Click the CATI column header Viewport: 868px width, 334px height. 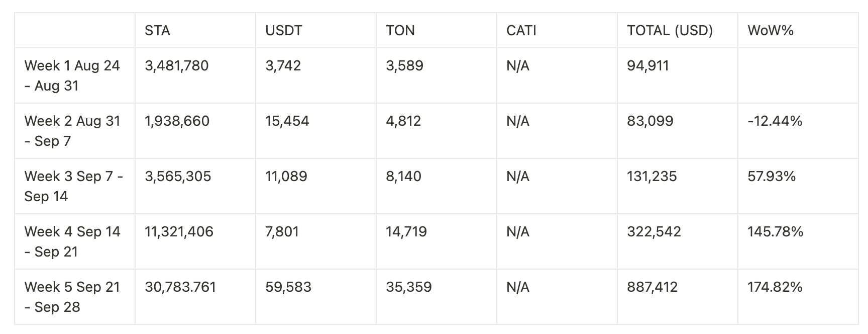tap(521, 31)
